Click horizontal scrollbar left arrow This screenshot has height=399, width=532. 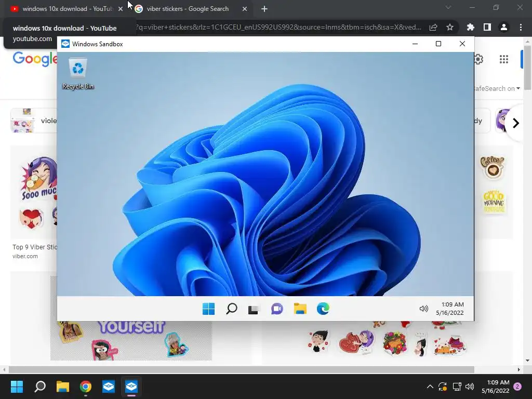pyautogui.click(x=4, y=369)
